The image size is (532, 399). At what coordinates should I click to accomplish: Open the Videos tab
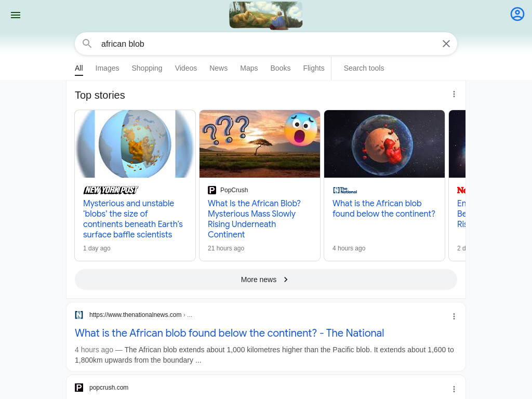(x=186, y=68)
